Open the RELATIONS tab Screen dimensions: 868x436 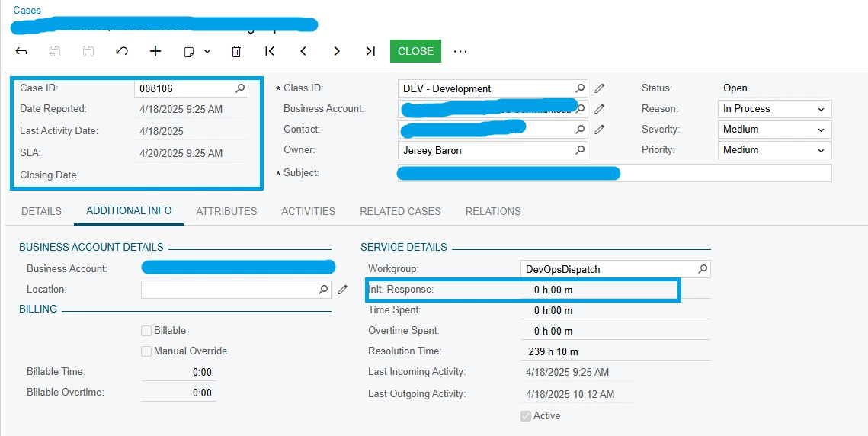(493, 211)
